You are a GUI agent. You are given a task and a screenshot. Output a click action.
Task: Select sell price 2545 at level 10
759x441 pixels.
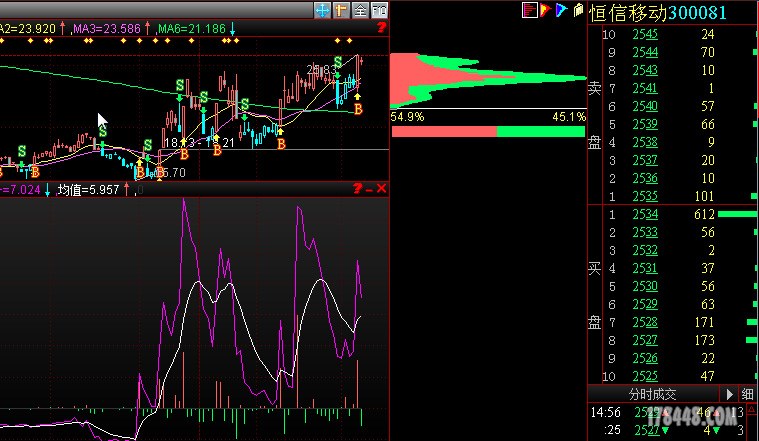[x=645, y=35]
